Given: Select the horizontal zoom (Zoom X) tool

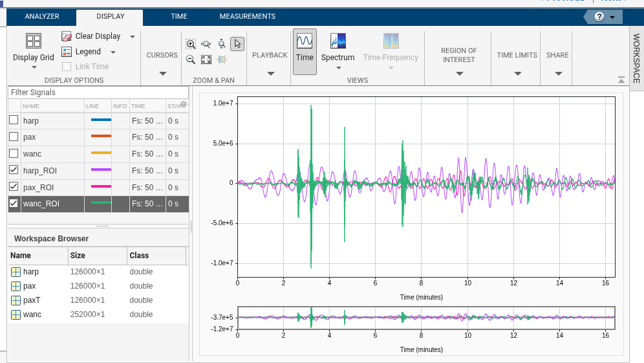Looking at the screenshot, I should coord(206,44).
